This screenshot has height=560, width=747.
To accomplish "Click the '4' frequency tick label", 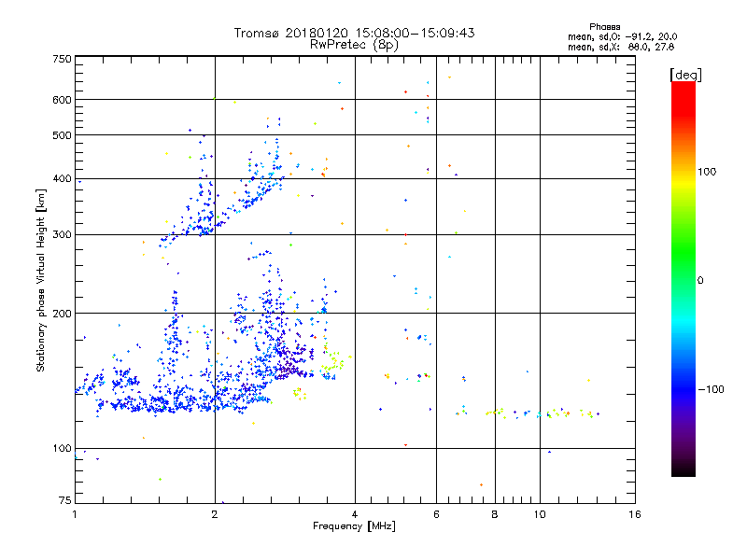I will [355, 514].
